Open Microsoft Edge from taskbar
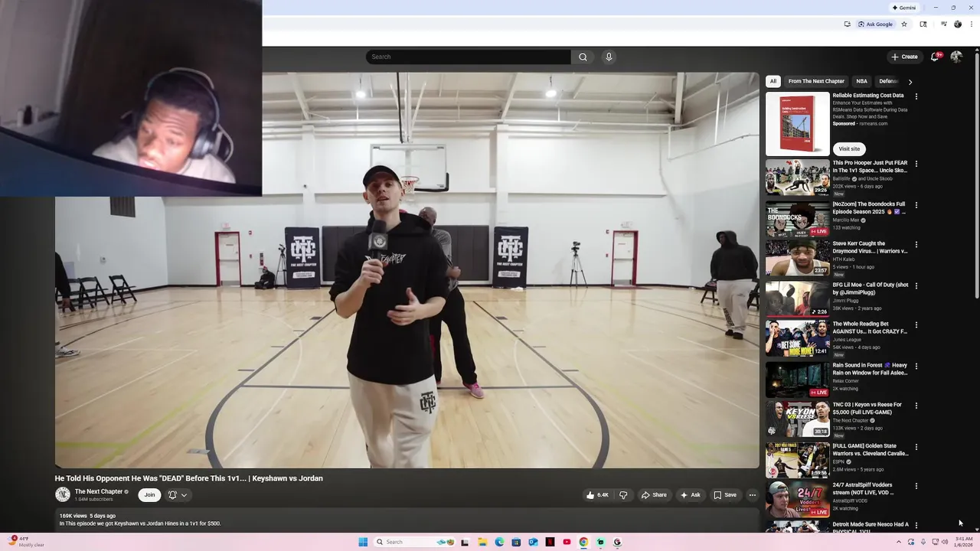Viewport: 980px width, 551px height. pyautogui.click(x=499, y=542)
